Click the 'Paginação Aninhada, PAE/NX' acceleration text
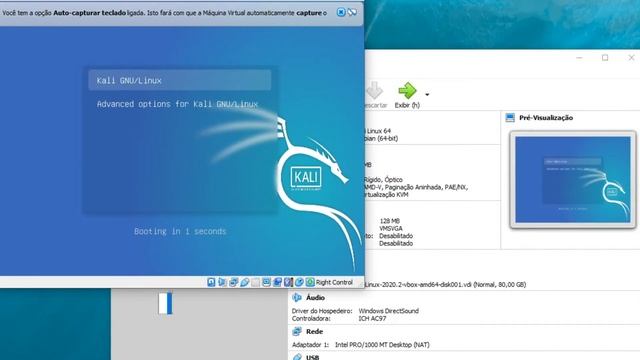This screenshot has height=360, width=640. tap(426, 187)
